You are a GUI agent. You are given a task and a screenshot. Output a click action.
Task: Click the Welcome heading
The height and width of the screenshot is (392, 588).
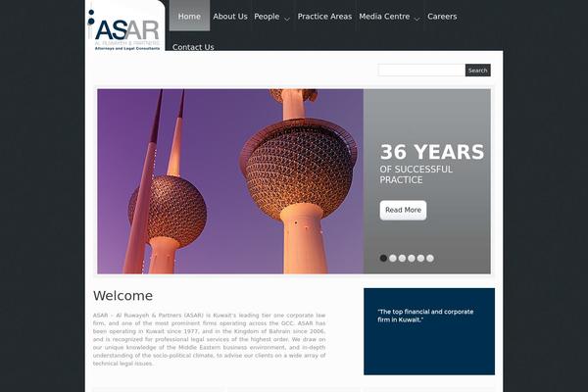click(x=123, y=296)
